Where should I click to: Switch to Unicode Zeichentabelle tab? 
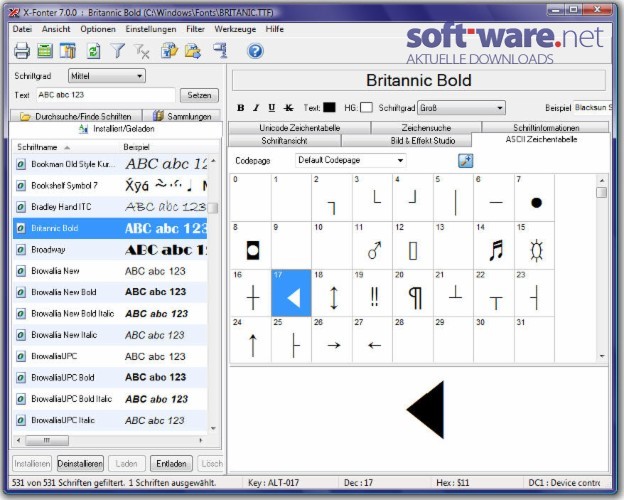tap(299, 128)
